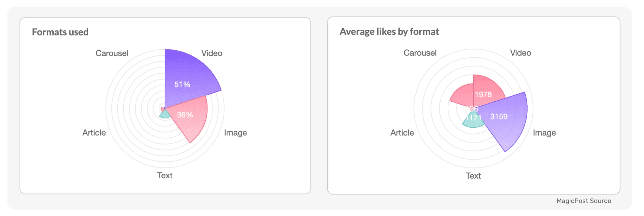Click the Carousel label in Formats used
The width and height of the screenshot is (644, 216).
click(x=112, y=53)
